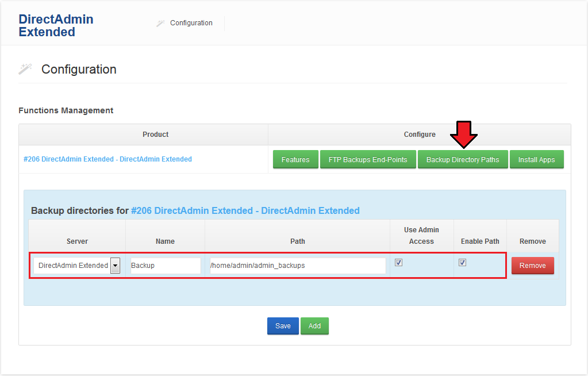Toggle the Use Admin Access checkbox
This screenshot has width=588, height=376.
tap(399, 262)
